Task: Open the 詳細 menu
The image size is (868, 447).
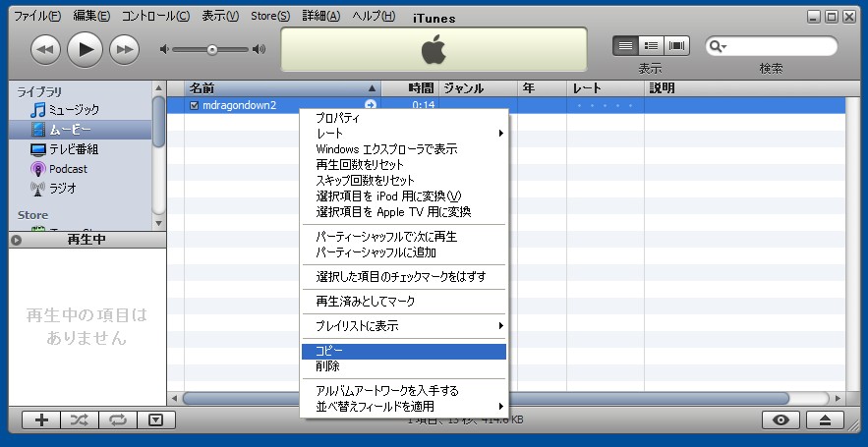Action: 321,16
